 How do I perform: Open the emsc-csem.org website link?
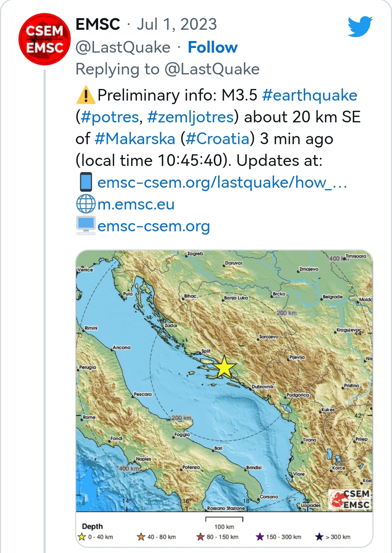pos(154,226)
